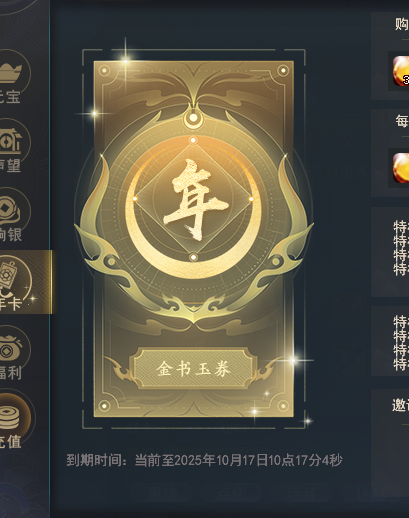Click the orange orb under 每 header
This screenshot has height=518, width=409.
pyautogui.click(x=401, y=168)
